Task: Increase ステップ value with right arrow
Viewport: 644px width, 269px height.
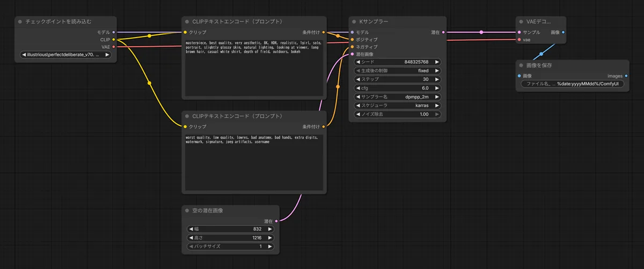Action: tap(437, 79)
